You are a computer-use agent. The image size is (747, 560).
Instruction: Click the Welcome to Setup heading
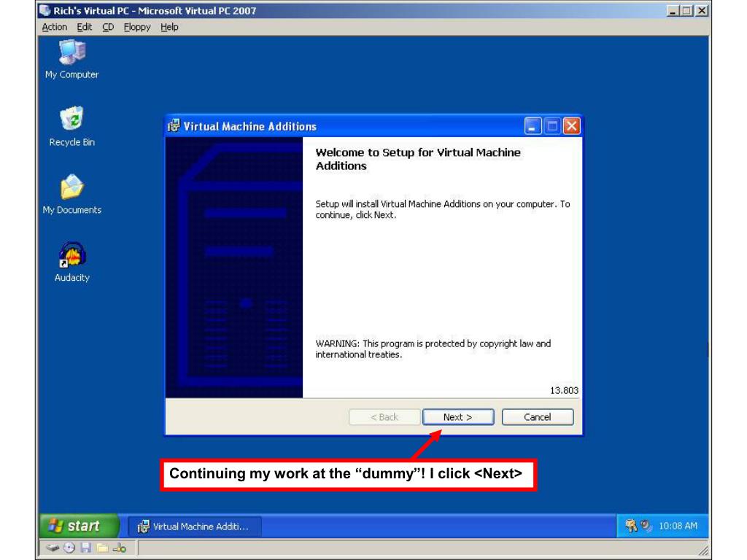(x=418, y=159)
